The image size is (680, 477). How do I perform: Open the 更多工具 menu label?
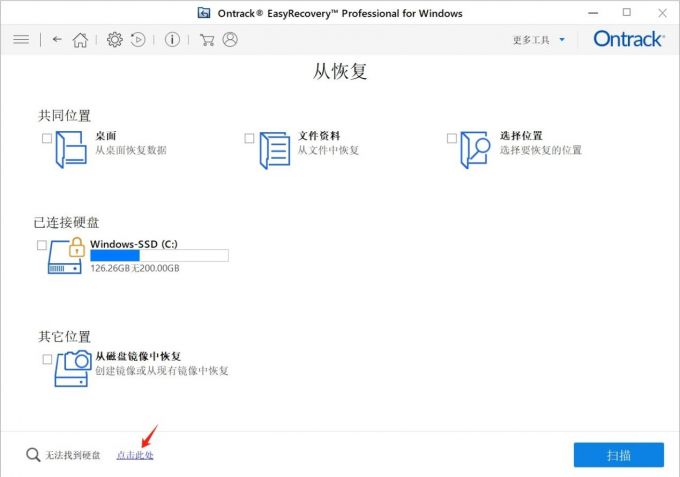(531, 40)
